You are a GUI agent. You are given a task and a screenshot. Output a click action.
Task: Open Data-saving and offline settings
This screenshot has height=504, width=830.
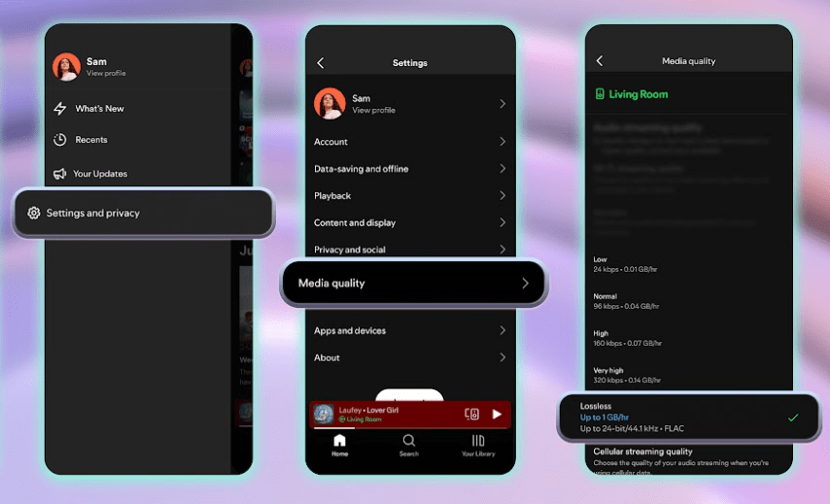(x=410, y=169)
